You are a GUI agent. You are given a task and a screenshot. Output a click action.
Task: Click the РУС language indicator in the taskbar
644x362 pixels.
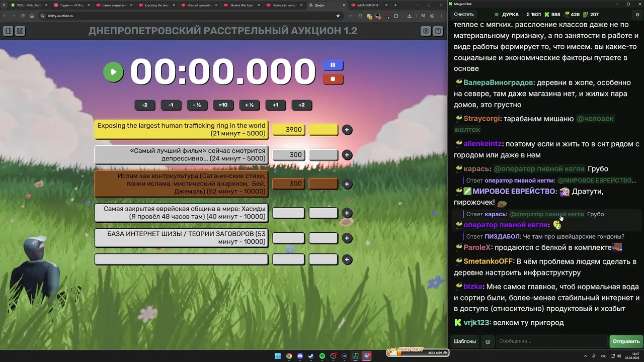pos(603,356)
